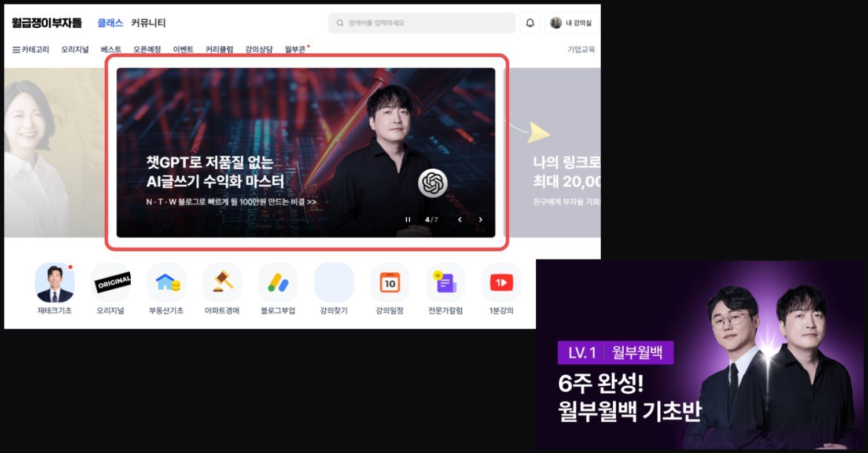
Task: Click the ChatGPT logo on banner
Action: 433,184
